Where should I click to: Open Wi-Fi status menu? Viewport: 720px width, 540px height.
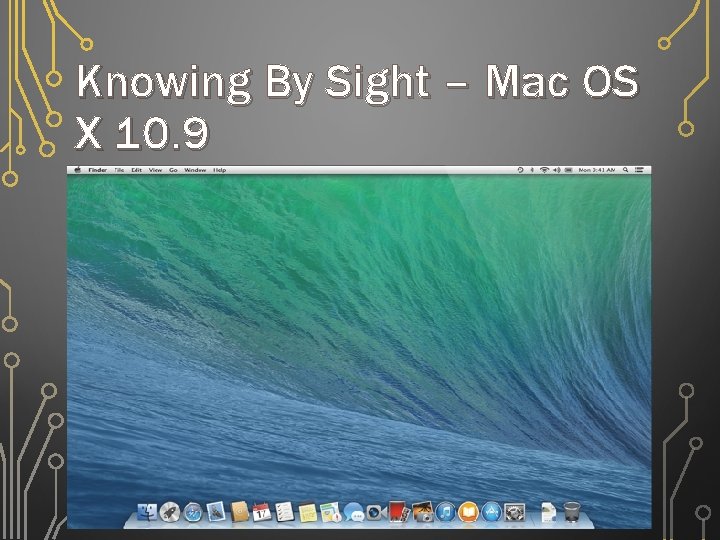pos(544,170)
